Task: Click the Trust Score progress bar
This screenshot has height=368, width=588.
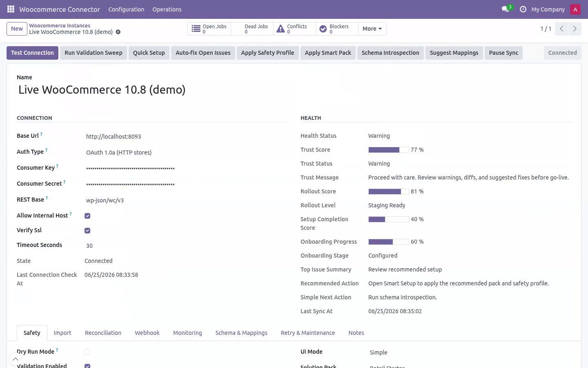Action: tap(388, 150)
